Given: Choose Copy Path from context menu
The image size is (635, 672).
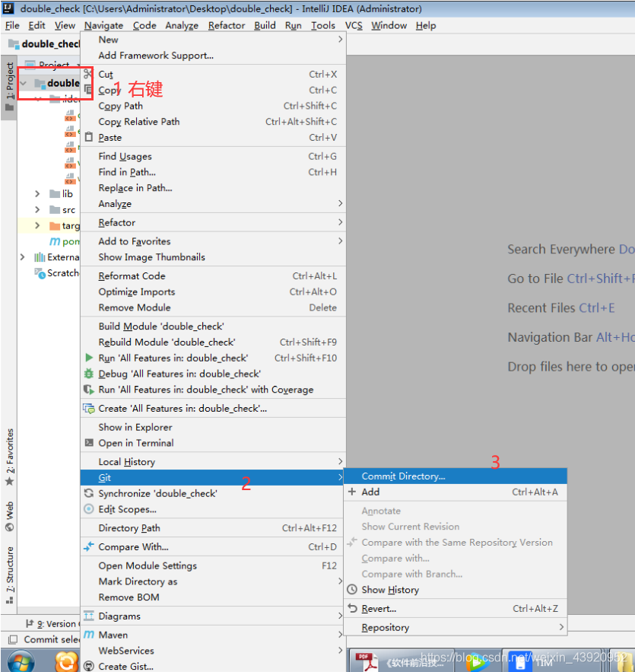Looking at the screenshot, I should tap(213, 106).
